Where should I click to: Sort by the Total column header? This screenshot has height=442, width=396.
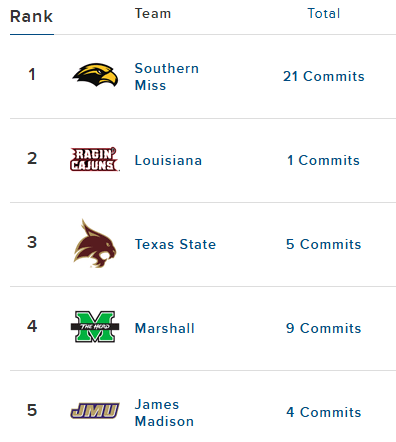pos(324,14)
